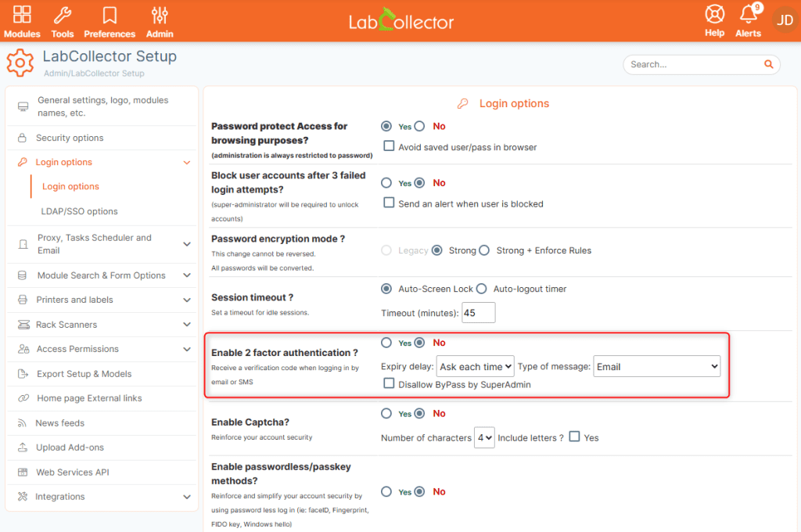Open the Help lifebuoy icon

(714, 14)
